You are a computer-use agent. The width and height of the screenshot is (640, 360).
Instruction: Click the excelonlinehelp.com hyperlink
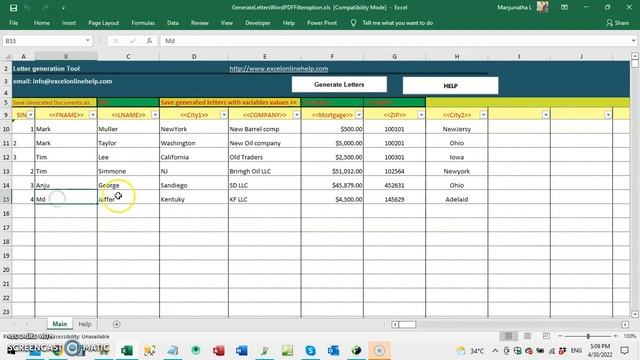click(279, 69)
